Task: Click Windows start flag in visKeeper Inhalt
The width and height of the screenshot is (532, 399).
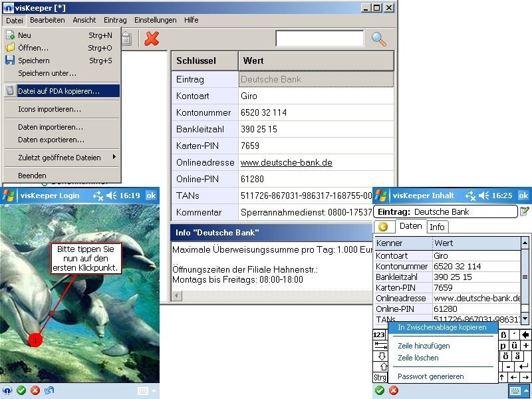Action: click(380, 196)
